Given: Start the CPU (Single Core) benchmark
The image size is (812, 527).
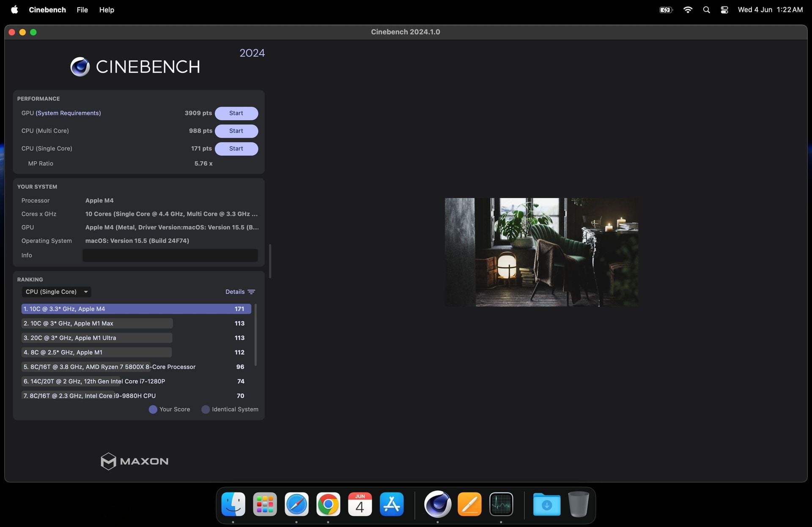Looking at the screenshot, I should point(236,149).
